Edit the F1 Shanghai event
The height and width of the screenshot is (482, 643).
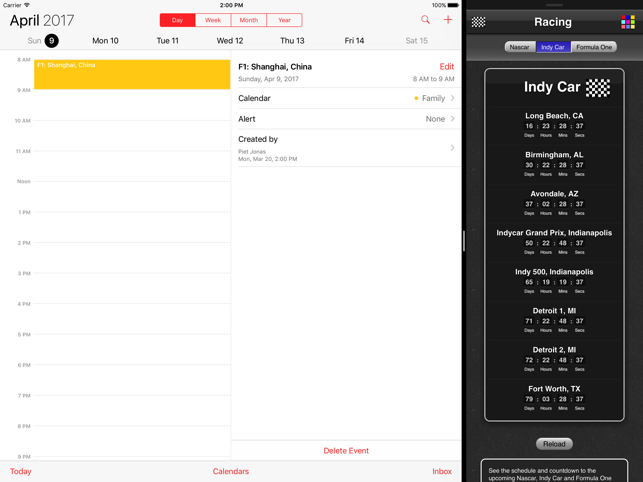[x=447, y=66]
